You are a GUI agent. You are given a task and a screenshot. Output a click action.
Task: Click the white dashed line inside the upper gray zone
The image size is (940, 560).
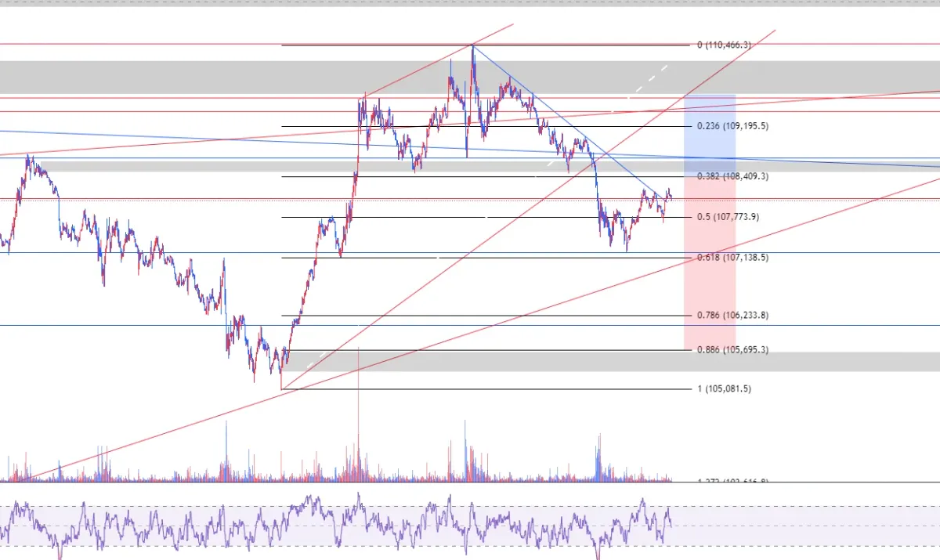point(649,80)
